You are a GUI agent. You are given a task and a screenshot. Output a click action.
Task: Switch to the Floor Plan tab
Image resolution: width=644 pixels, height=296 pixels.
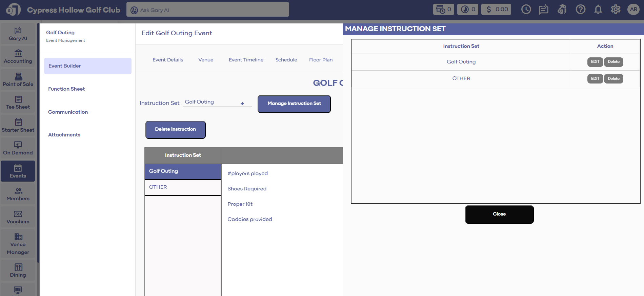(321, 60)
